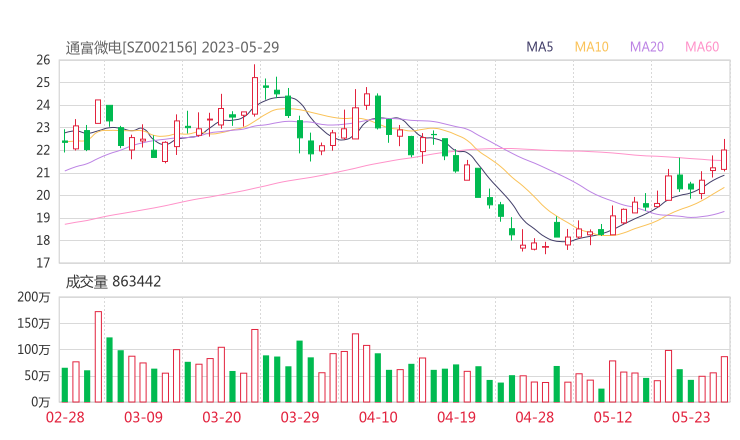
Task: Click the chart title 通富微电[SZ002156] 2023-05-29
Action: point(172,47)
